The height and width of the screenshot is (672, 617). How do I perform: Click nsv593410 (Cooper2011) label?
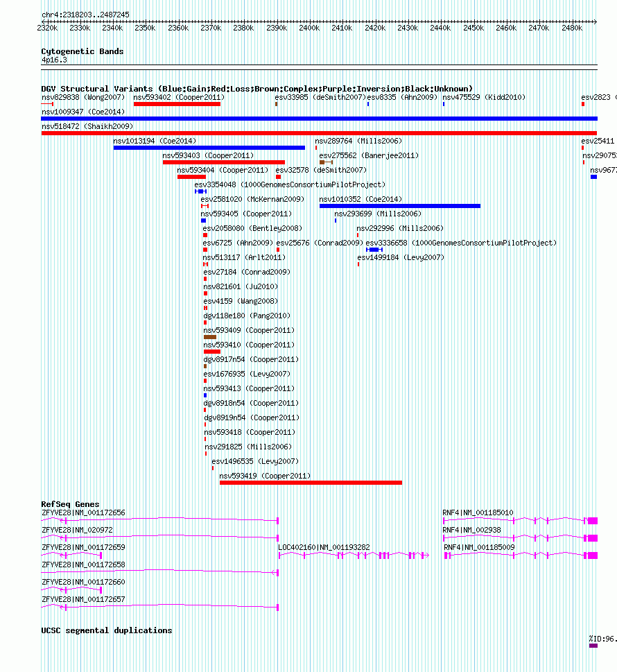[249, 345]
